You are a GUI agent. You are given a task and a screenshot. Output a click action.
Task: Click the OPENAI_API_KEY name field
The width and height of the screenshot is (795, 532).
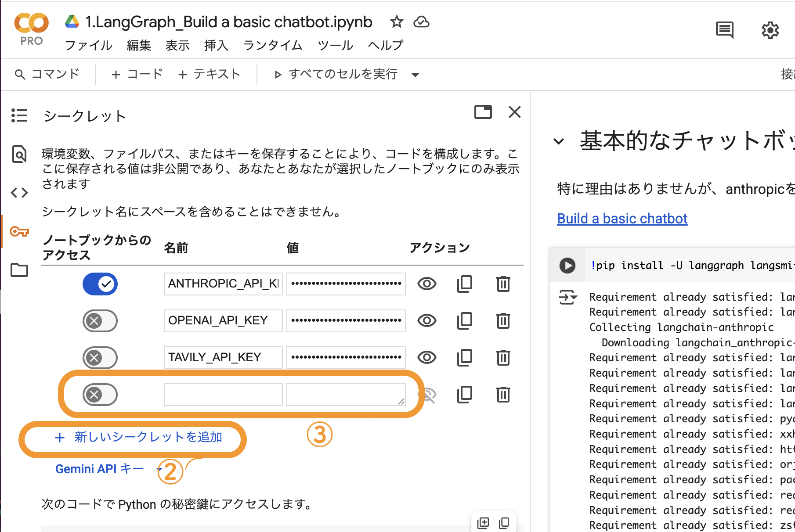pos(223,321)
